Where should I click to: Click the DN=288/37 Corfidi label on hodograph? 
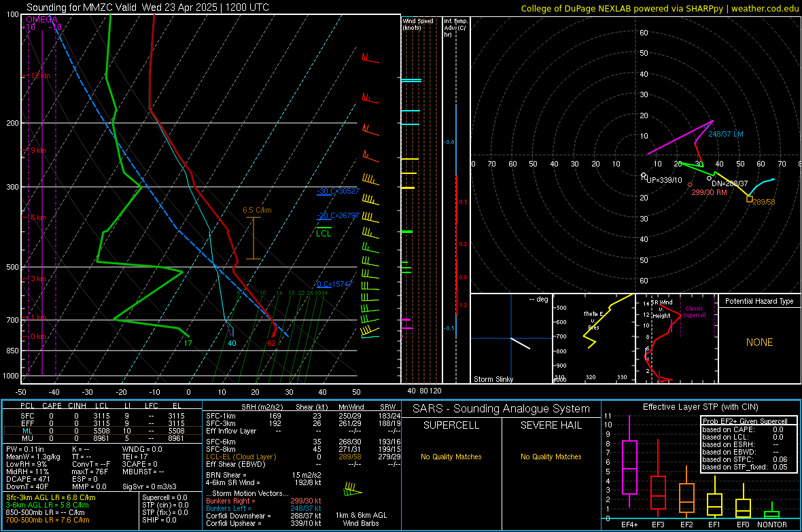[x=729, y=183]
